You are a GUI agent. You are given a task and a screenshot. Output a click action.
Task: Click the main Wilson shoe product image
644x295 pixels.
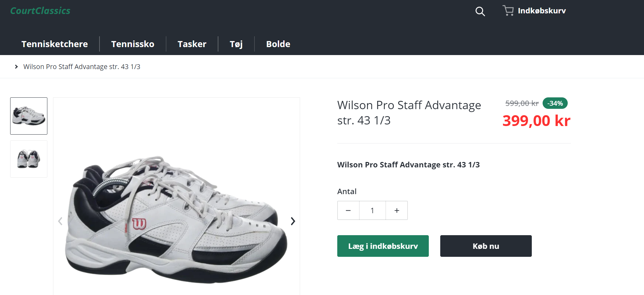[176, 220]
